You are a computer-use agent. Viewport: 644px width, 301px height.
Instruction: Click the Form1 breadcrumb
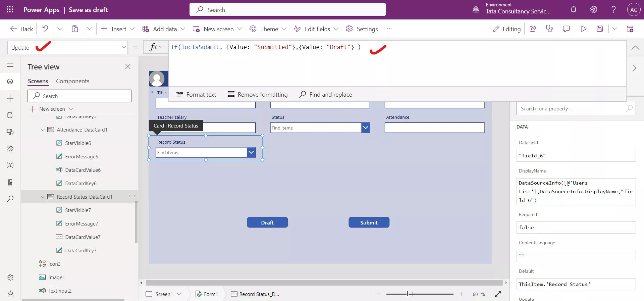click(207, 294)
